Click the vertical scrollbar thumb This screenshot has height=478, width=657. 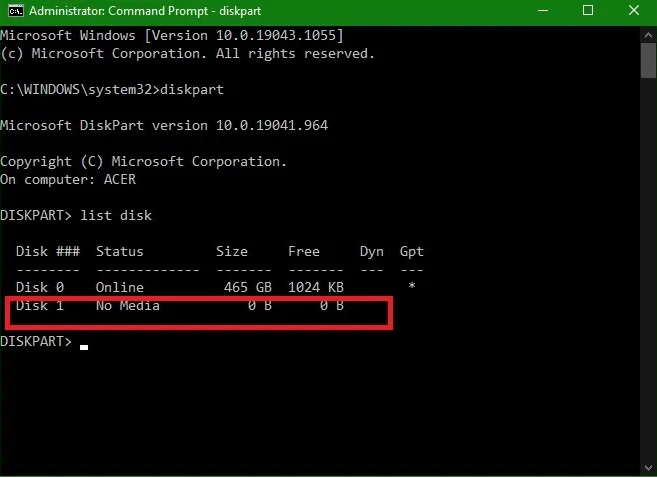648,60
